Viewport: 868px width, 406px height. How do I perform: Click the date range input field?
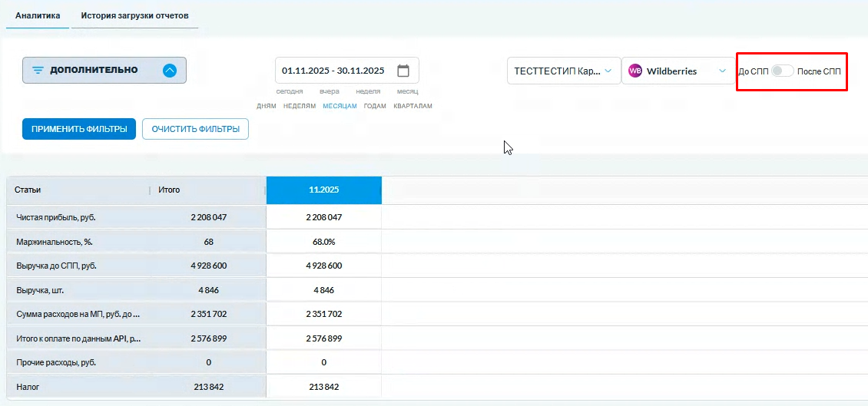tap(333, 71)
